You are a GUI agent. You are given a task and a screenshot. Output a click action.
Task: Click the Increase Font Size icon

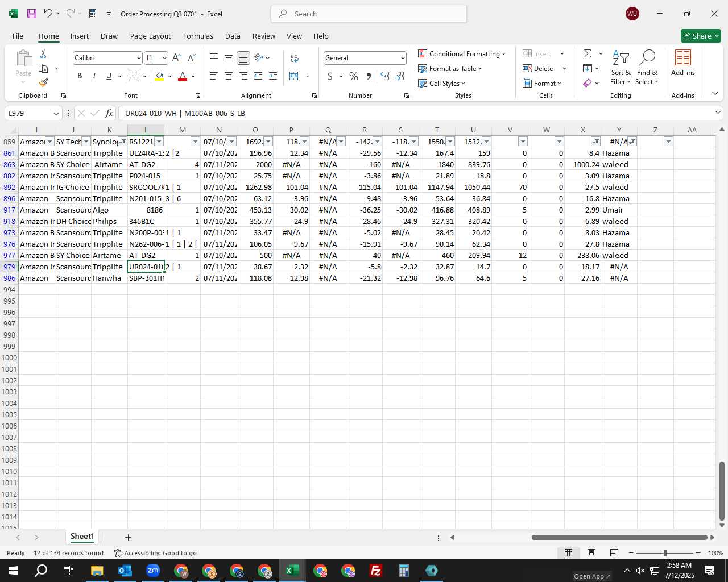[176, 57]
